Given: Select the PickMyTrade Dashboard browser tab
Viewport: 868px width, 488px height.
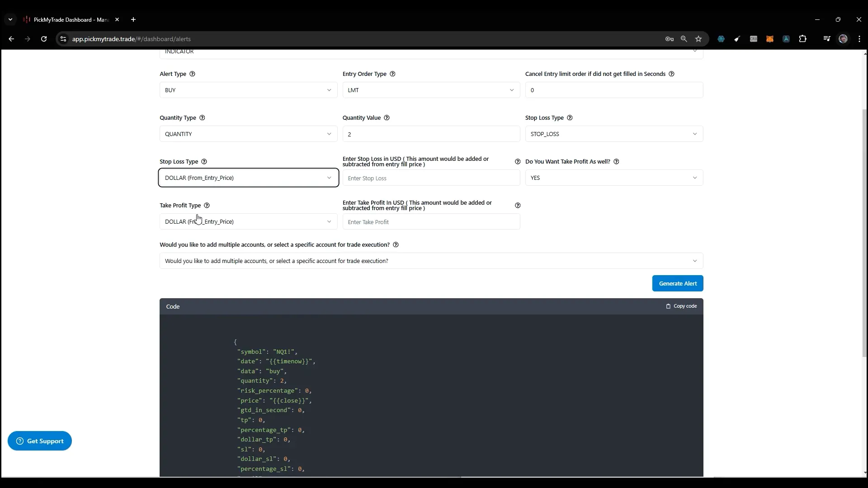Looking at the screenshot, I should coord(71,19).
